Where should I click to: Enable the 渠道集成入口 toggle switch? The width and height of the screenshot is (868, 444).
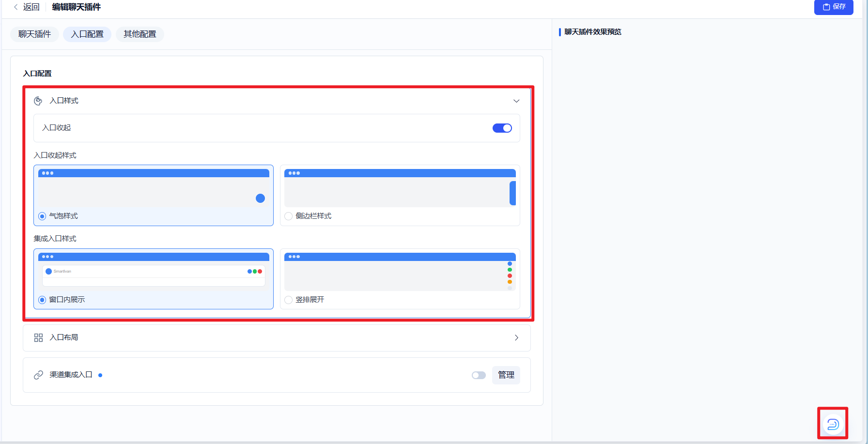(479, 375)
